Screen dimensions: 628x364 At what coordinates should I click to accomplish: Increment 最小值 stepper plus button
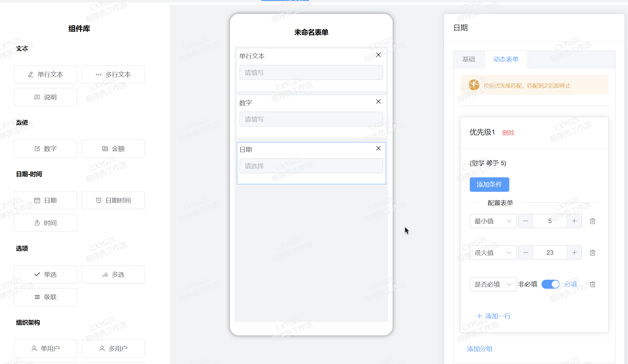574,221
